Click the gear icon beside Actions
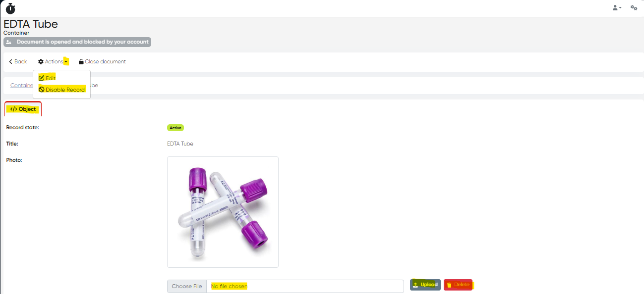The width and height of the screenshot is (644, 294). [x=41, y=62]
